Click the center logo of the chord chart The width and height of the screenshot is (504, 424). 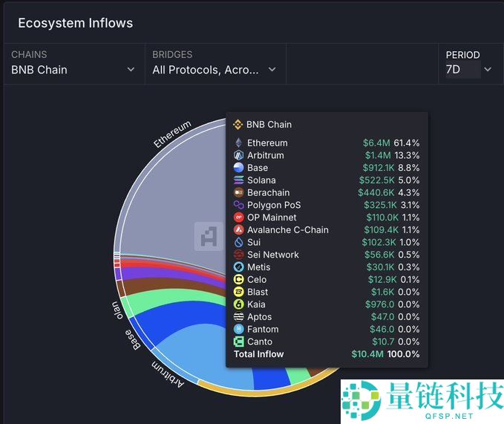coord(209,236)
